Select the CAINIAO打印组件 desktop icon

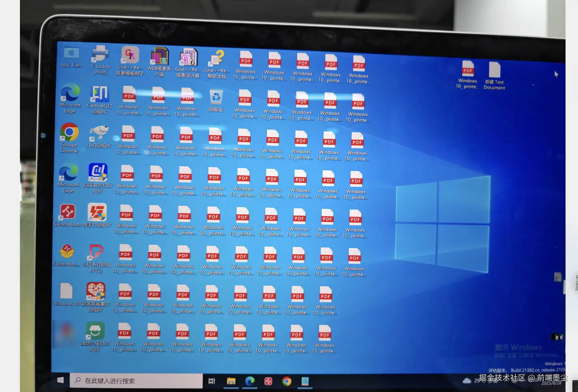100,100
